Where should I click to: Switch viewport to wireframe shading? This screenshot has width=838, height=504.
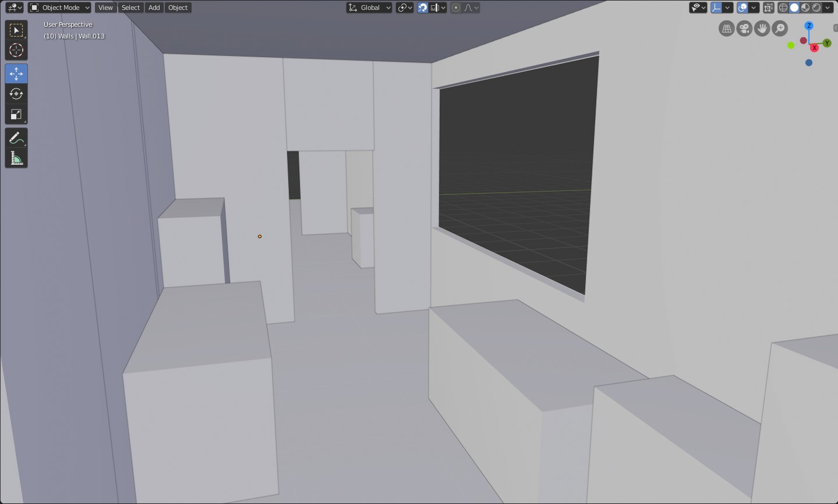tap(783, 8)
